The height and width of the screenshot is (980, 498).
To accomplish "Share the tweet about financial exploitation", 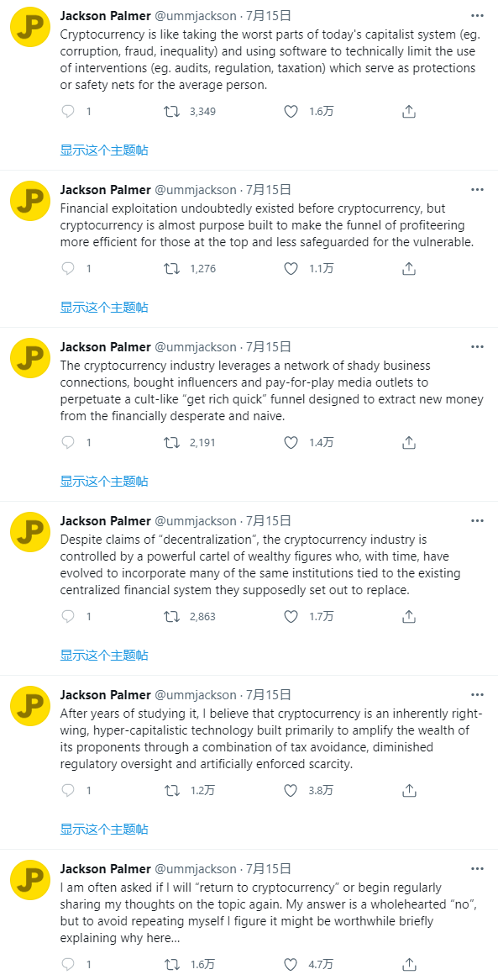I will tap(409, 269).
